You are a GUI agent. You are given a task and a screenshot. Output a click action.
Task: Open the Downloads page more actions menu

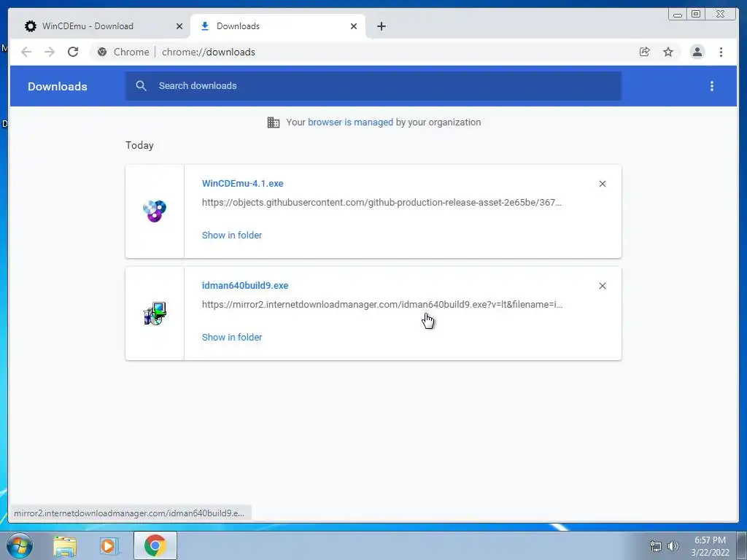tap(712, 86)
